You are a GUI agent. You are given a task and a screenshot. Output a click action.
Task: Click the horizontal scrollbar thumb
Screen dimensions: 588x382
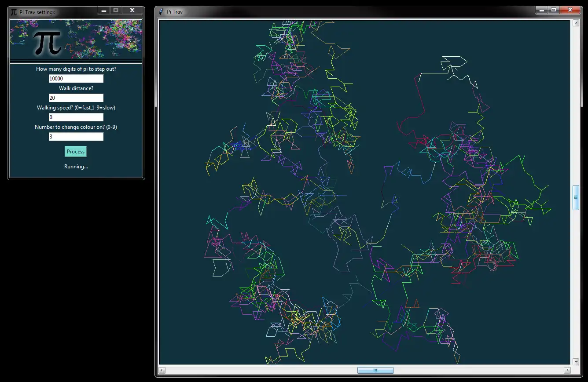pos(375,371)
